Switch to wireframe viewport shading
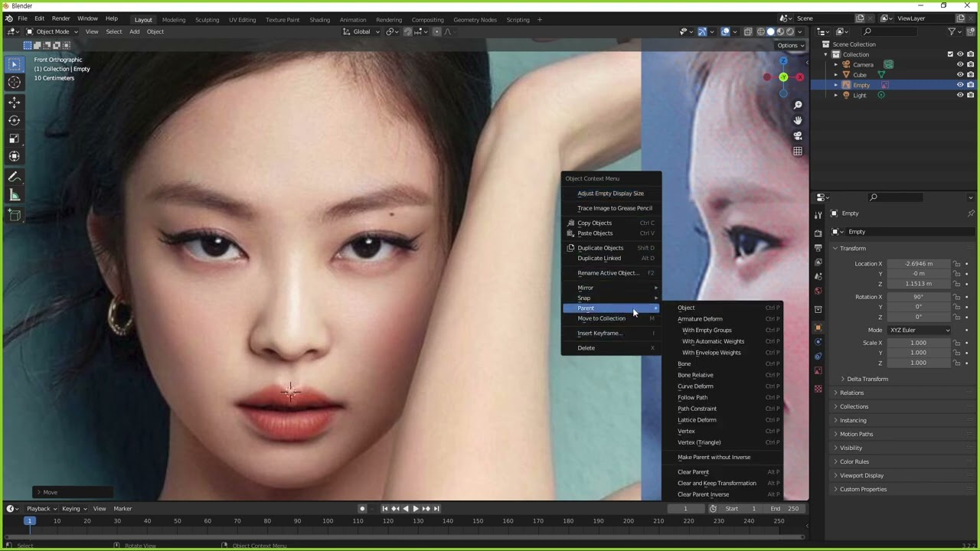Screen dimensions: 980x551 (761, 31)
